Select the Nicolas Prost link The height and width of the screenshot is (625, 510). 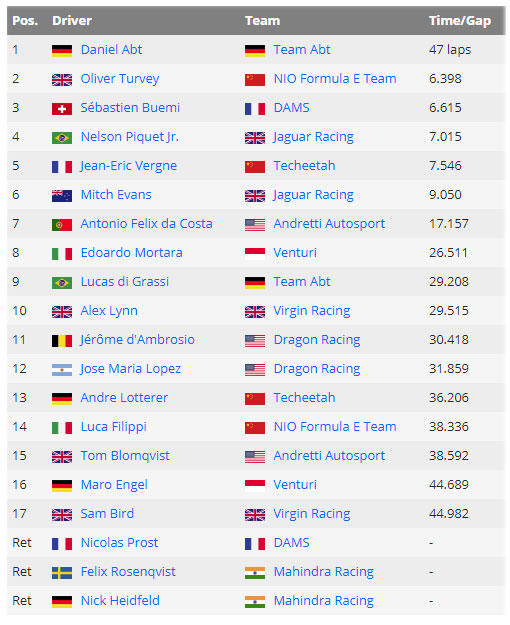point(119,543)
